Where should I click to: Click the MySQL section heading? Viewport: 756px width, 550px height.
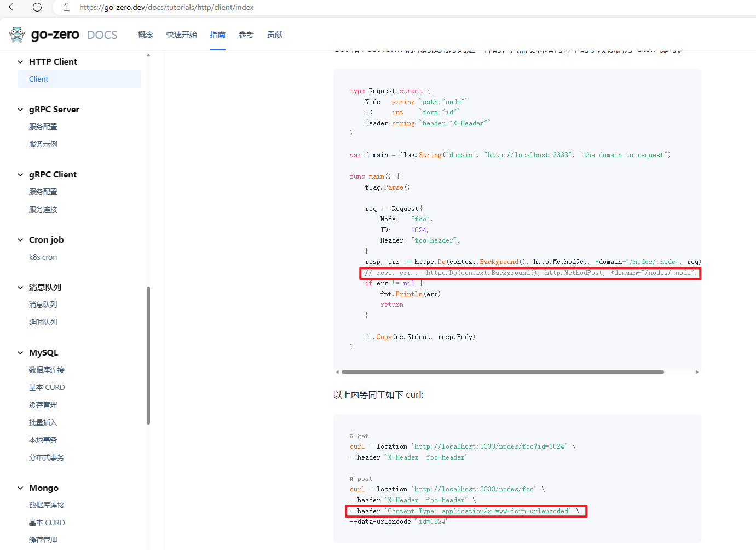43,353
